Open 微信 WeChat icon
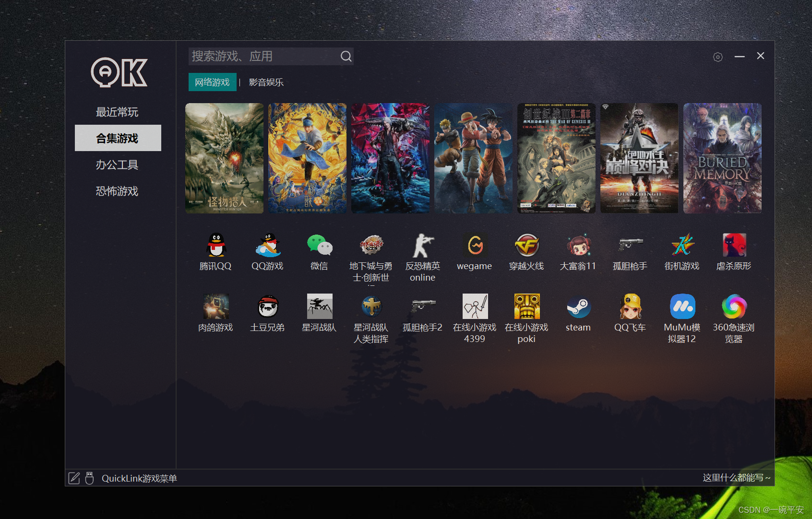The image size is (812, 519). tap(320, 245)
